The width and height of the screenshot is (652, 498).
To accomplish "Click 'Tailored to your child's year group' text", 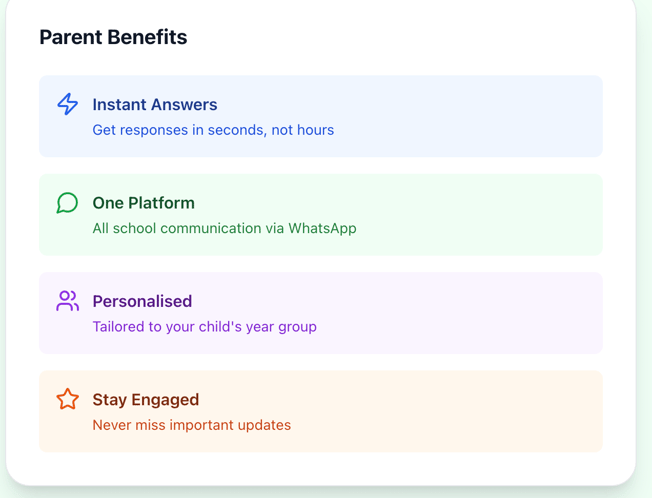I will pyautogui.click(x=204, y=327).
